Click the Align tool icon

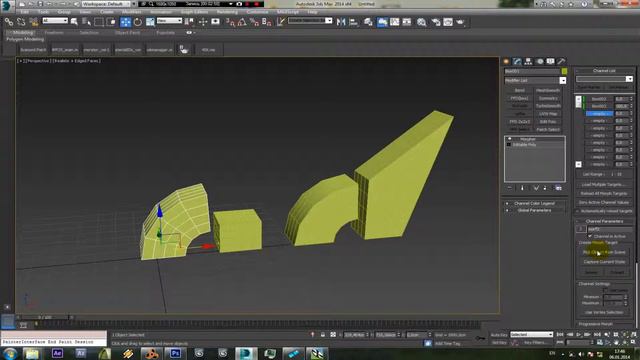coord(353,22)
